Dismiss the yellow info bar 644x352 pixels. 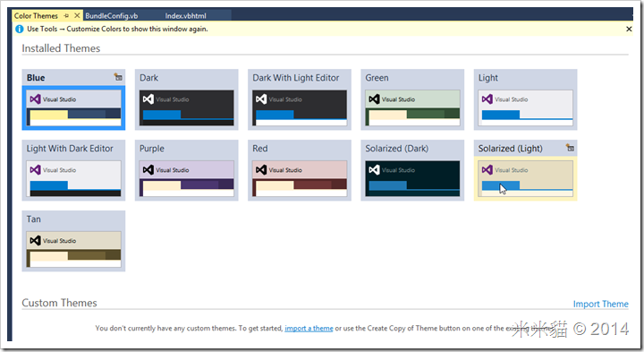coord(629,29)
